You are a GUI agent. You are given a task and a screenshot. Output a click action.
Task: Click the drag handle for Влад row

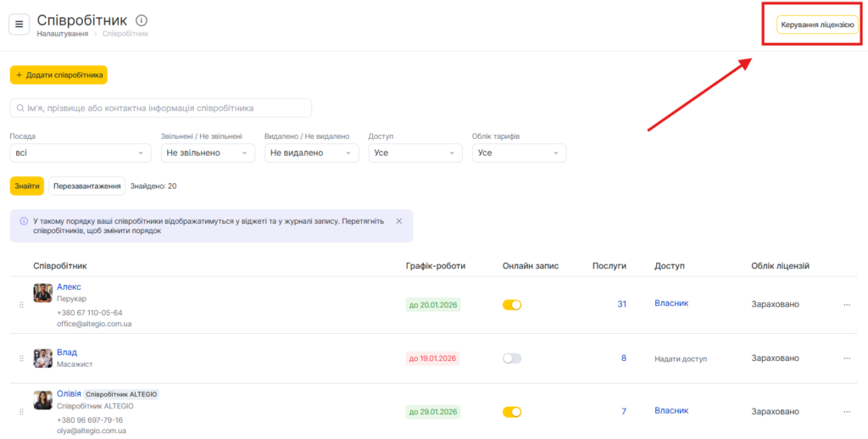(x=21, y=358)
